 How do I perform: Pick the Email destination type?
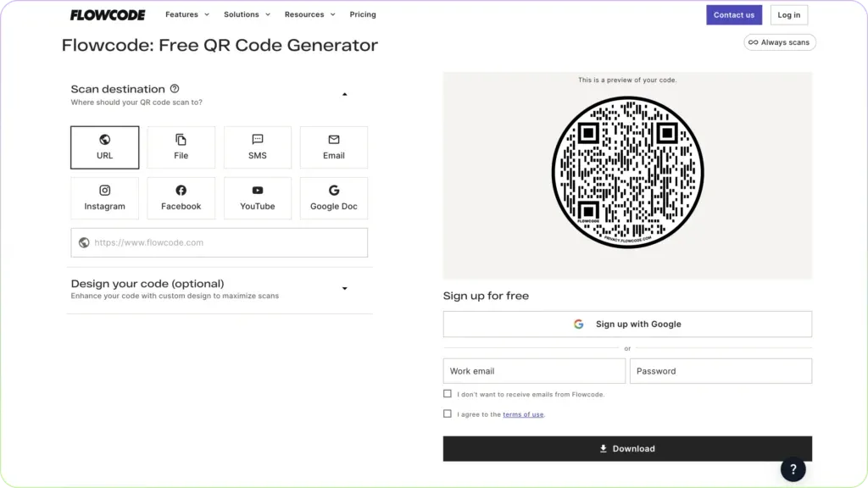333,147
